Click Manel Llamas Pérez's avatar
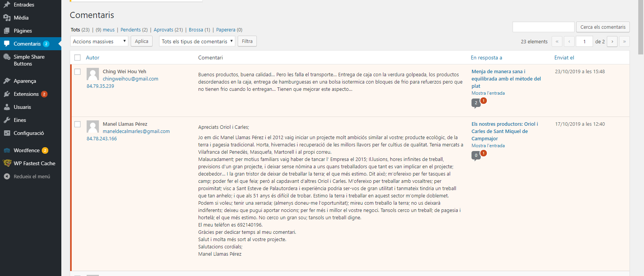 (x=93, y=127)
